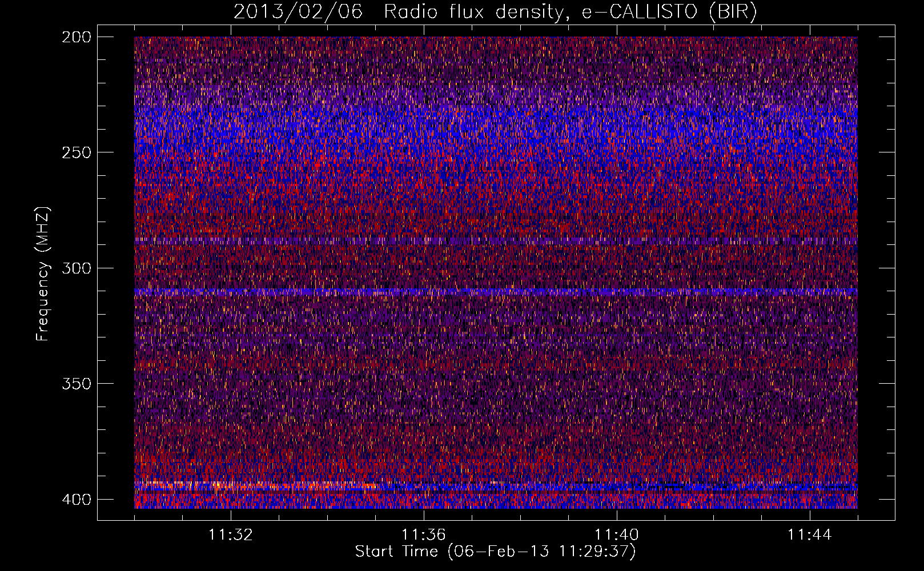The image size is (924, 571).
Task: Click the bright blue horizontal line near 310 MHz
Action: (496, 291)
